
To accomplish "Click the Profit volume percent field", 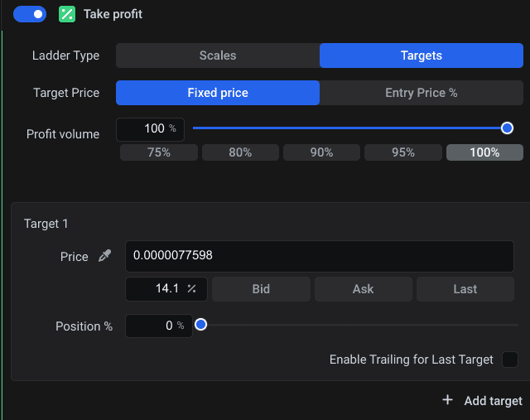I will click(150, 129).
